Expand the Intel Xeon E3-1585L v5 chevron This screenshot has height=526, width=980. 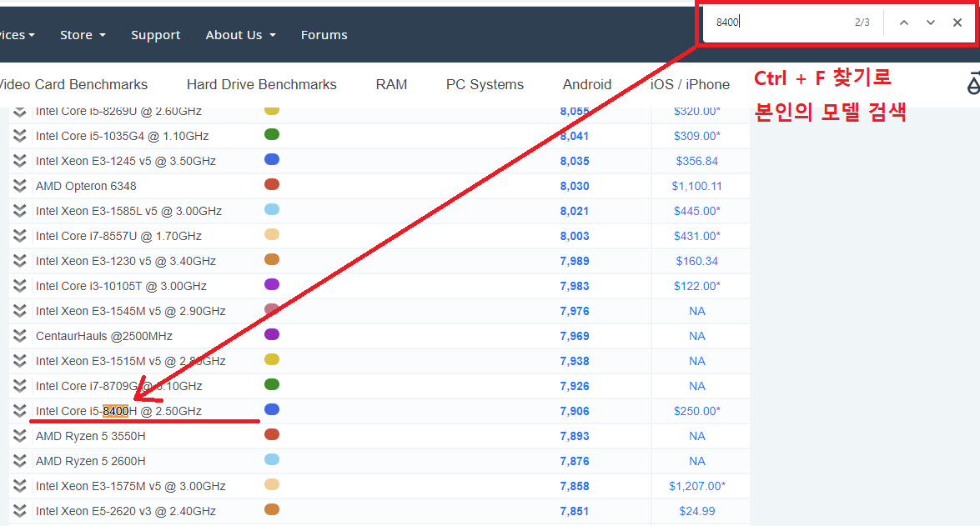tap(20, 211)
